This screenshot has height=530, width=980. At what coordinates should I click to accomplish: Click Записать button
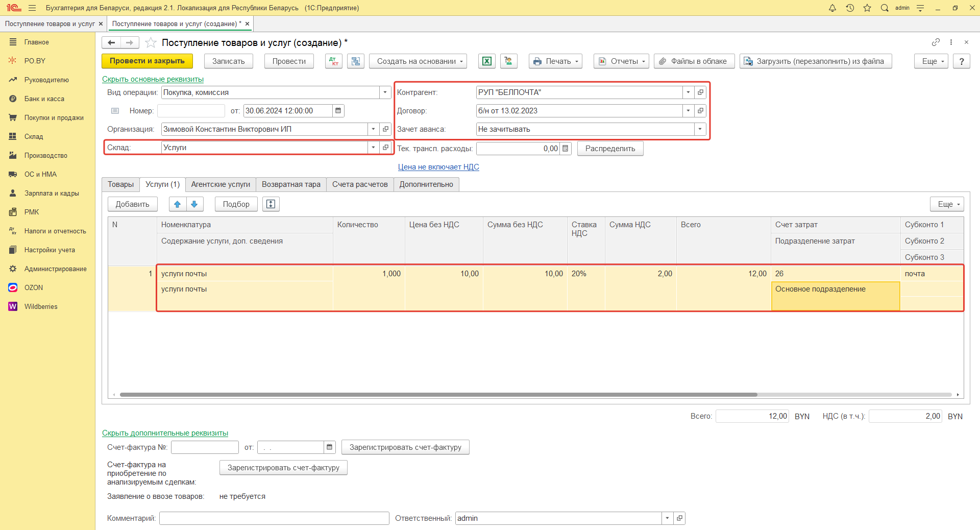click(229, 61)
